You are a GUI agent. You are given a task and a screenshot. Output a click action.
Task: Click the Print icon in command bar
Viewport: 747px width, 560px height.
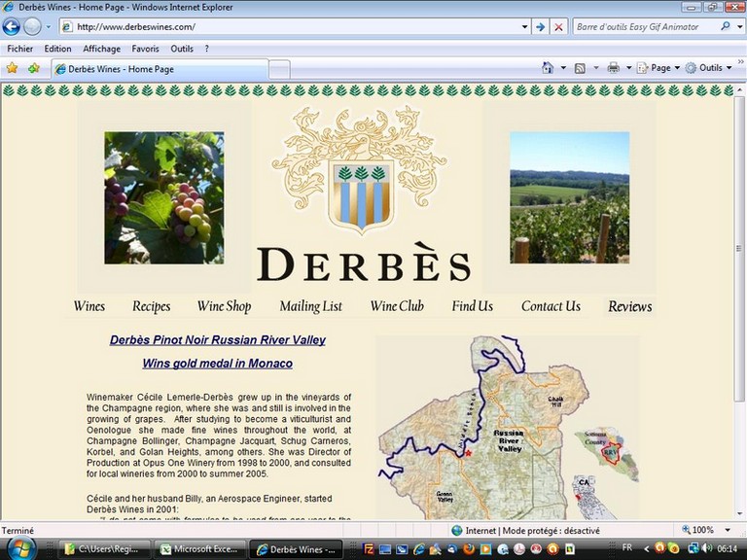(x=613, y=68)
